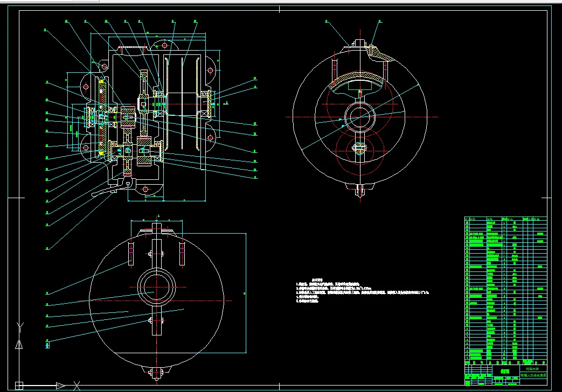Select the left slotted hole in the lower circular view
Image resolution: width=562 pixels, height=392 pixels.
[131, 254]
